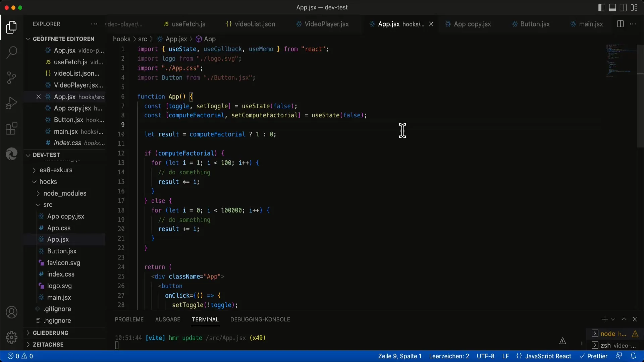Change line ending via LF
The height and width of the screenshot is (362, 644).
pos(505,356)
